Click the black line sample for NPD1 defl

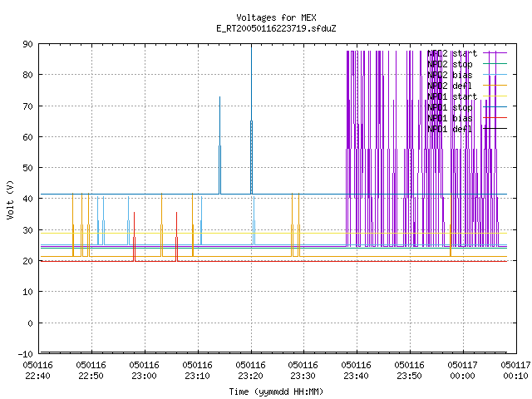tap(495, 129)
